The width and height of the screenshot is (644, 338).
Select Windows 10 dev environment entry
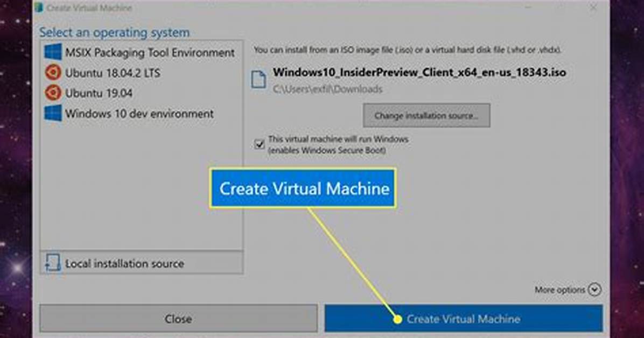pos(141,114)
